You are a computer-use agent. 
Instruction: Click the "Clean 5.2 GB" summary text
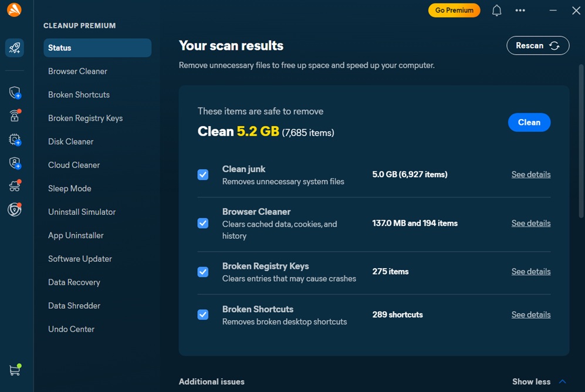(x=238, y=131)
